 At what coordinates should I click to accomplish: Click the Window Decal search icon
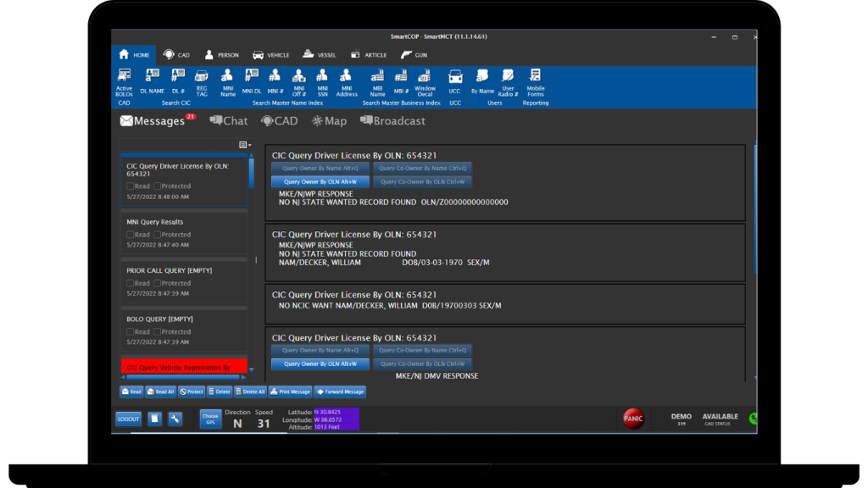425,81
